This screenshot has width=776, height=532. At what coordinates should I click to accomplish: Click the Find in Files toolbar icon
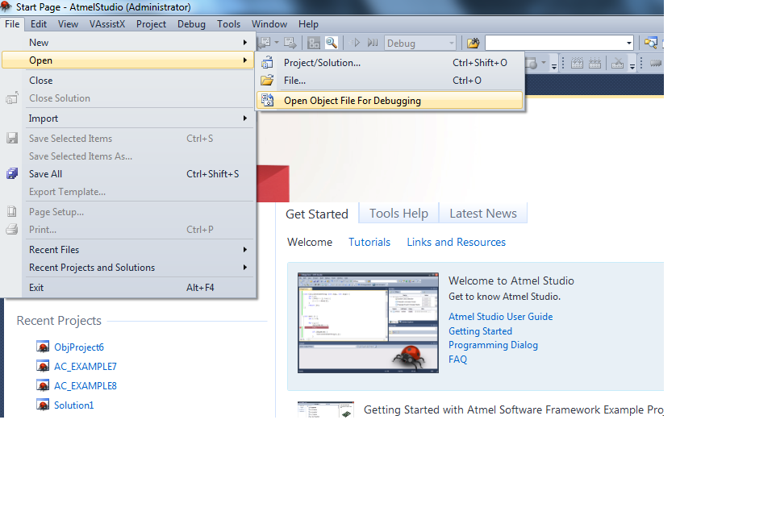[473, 43]
